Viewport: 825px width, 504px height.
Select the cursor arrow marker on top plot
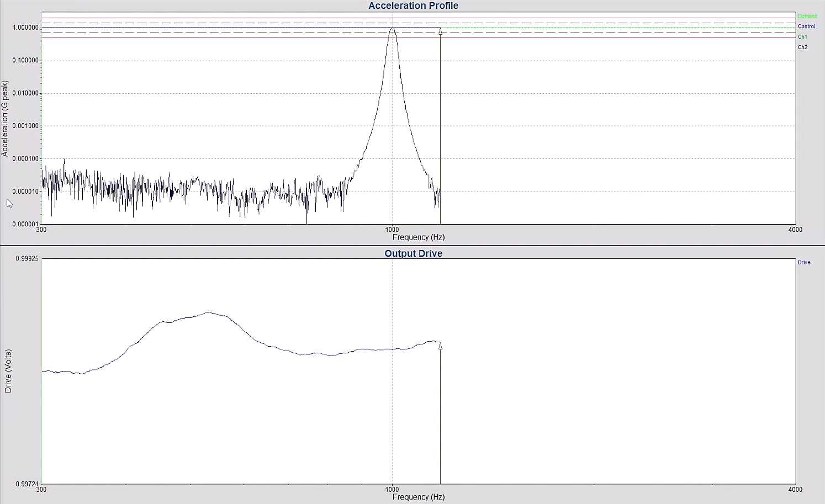click(440, 32)
